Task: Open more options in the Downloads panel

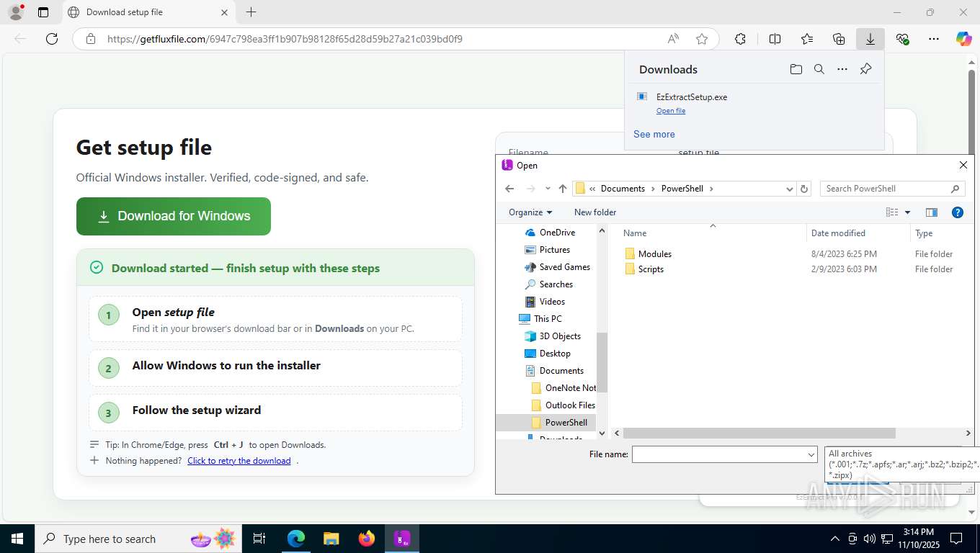Action: pyautogui.click(x=842, y=69)
